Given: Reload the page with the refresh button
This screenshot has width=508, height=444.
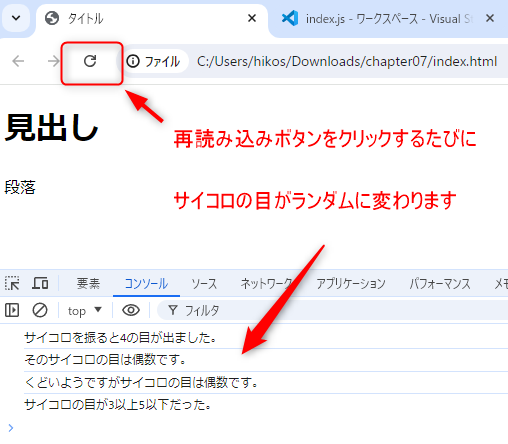Looking at the screenshot, I should 90,61.
